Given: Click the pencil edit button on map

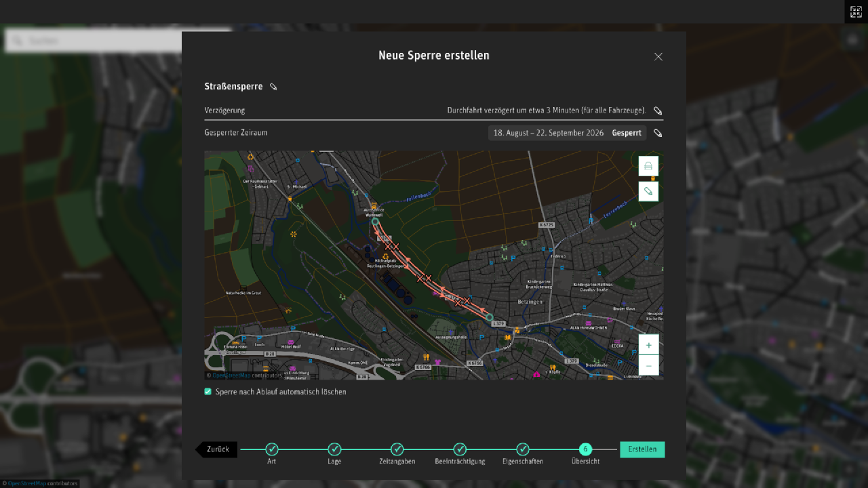Looking at the screenshot, I should 648,191.
